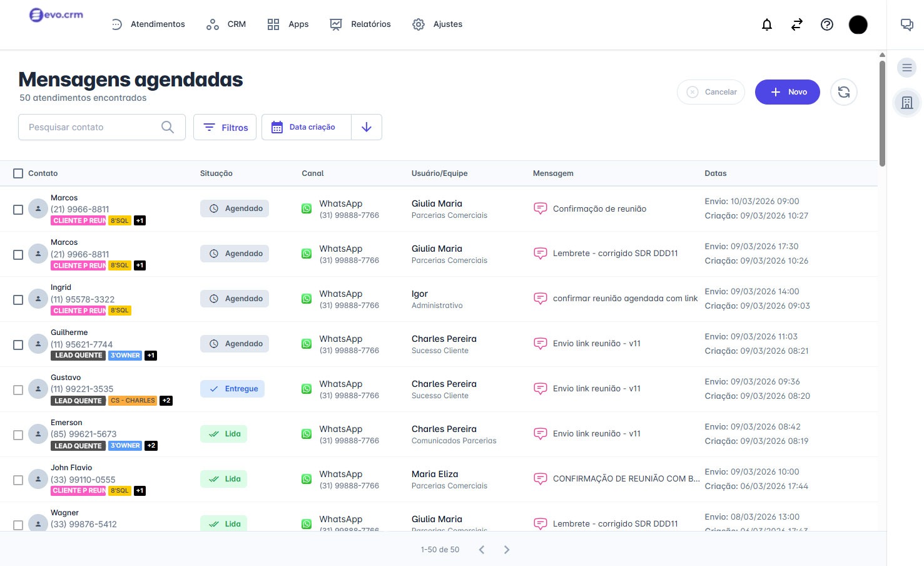Click phone number (85) 99621-5673
Image resolution: width=924 pixels, height=566 pixels.
point(84,434)
